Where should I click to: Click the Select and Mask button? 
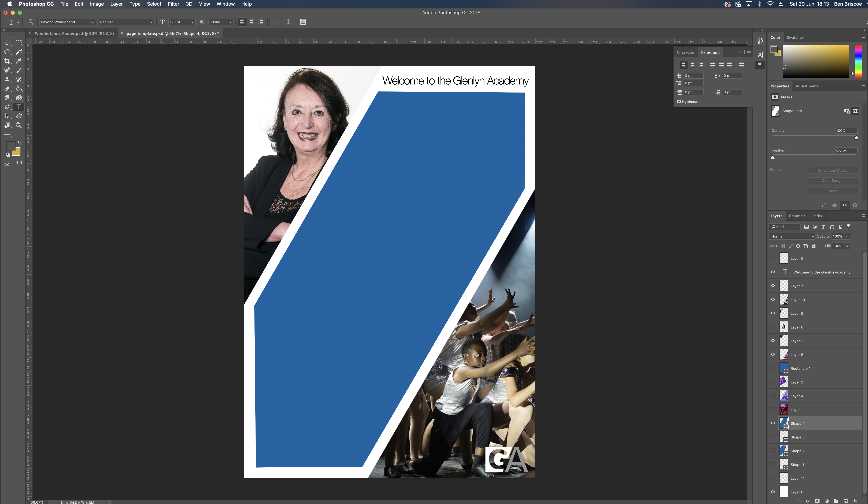[x=834, y=170]
